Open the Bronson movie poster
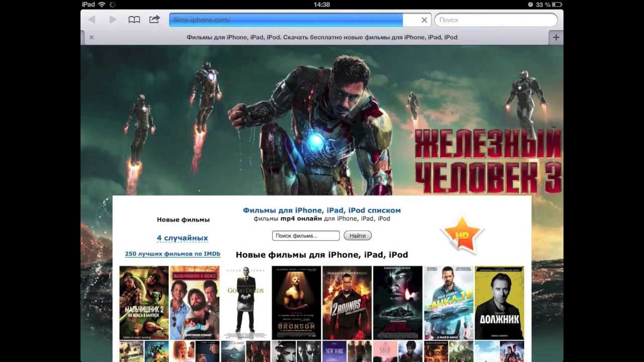The image size is (644, 362). point(296,303)
